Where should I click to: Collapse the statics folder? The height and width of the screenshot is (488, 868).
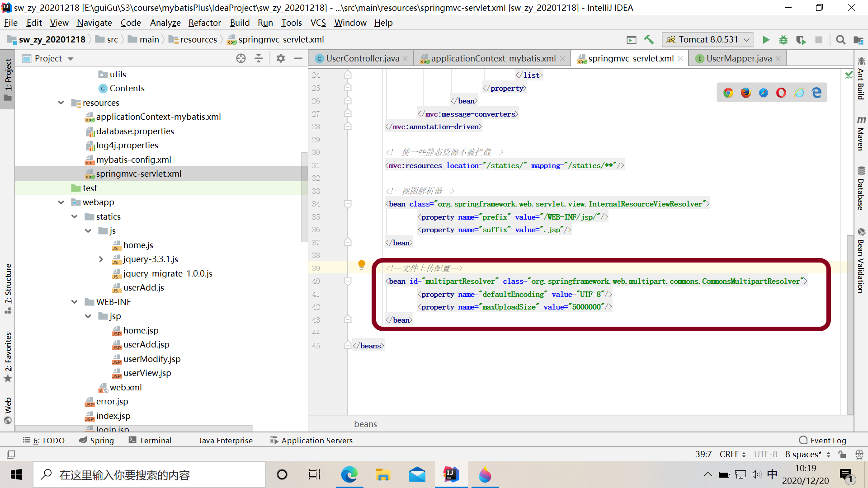coord(75,216)
